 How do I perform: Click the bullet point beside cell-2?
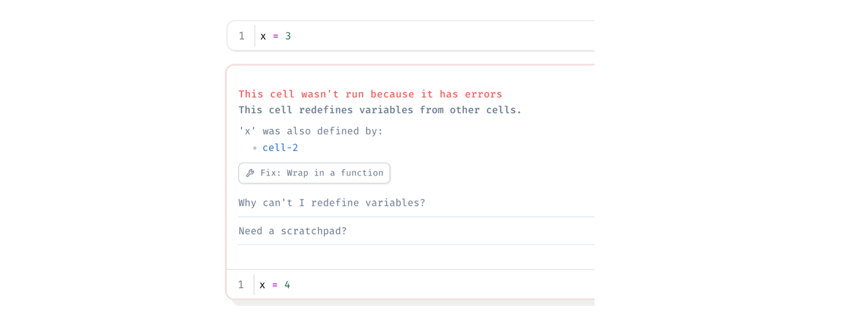point(254,148)
